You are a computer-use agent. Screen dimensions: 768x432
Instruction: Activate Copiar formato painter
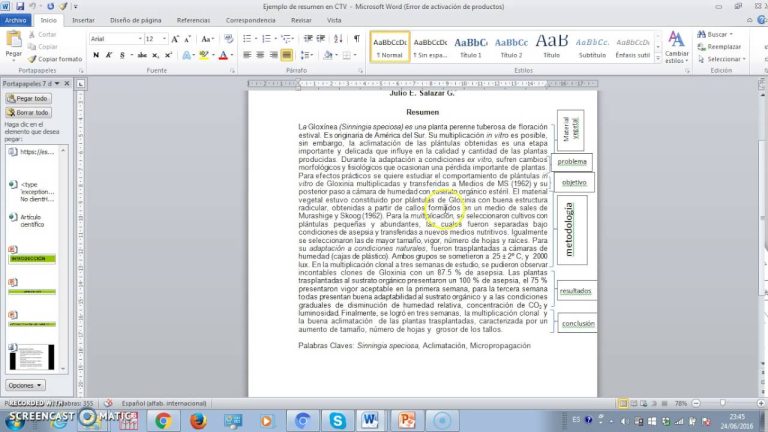(x=55, y=59)
